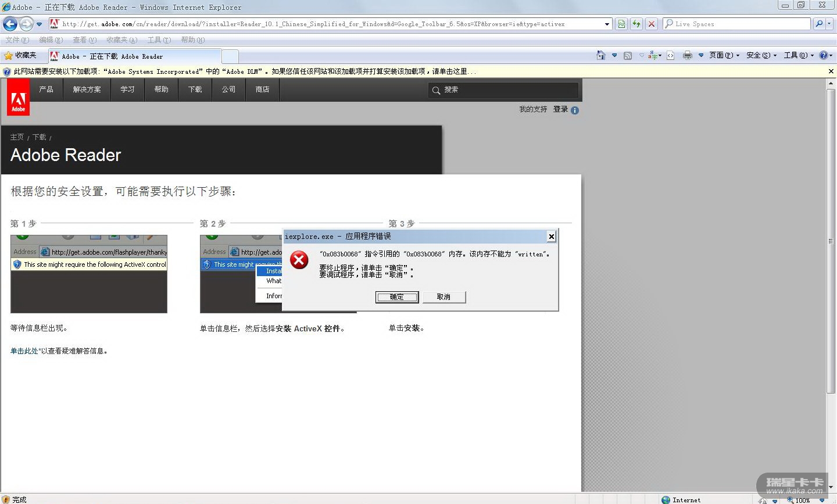The image size is (837, 504).
Task: Click the code brackets toolbar icon
Action: pos(670,56)
